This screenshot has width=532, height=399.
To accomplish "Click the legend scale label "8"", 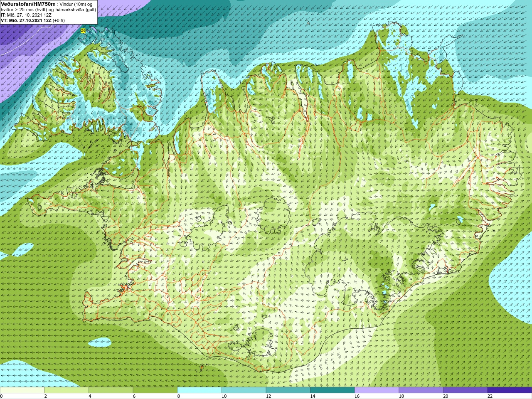I will pyautogui.click(x=179, y=396).
